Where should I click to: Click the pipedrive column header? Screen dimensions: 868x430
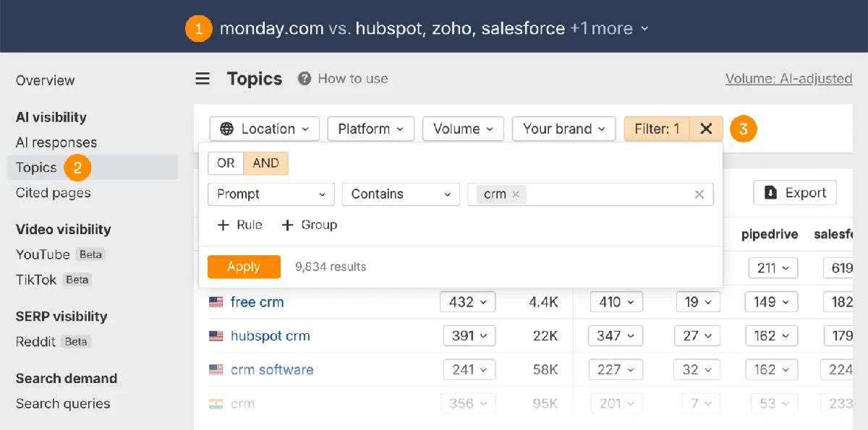(770, 234)
